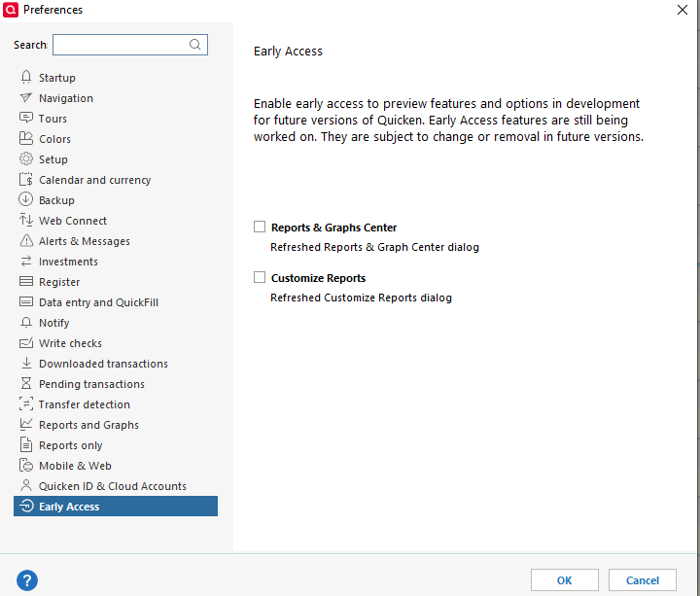
Task: Click the Write checks icon
Action: point(26,343)
